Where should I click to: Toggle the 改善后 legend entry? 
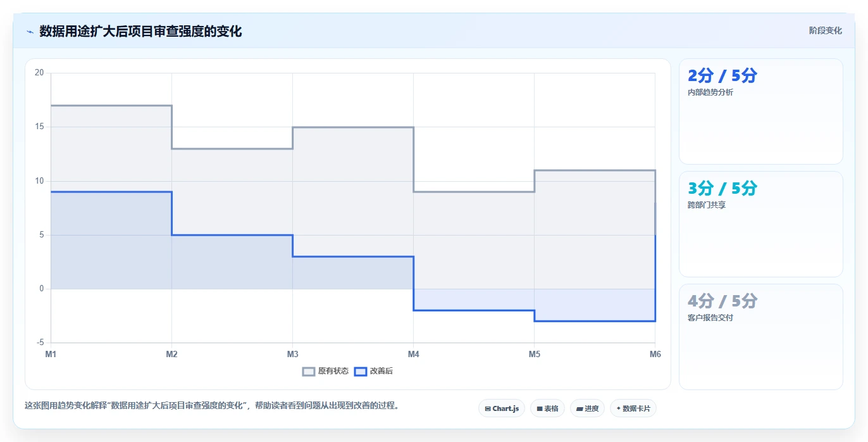373,371
